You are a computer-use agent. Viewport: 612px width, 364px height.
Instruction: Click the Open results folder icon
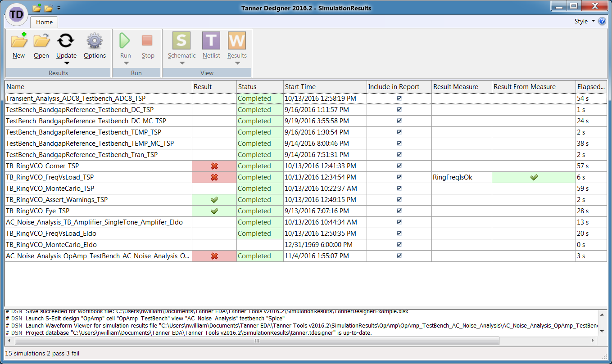pos(41,41)
